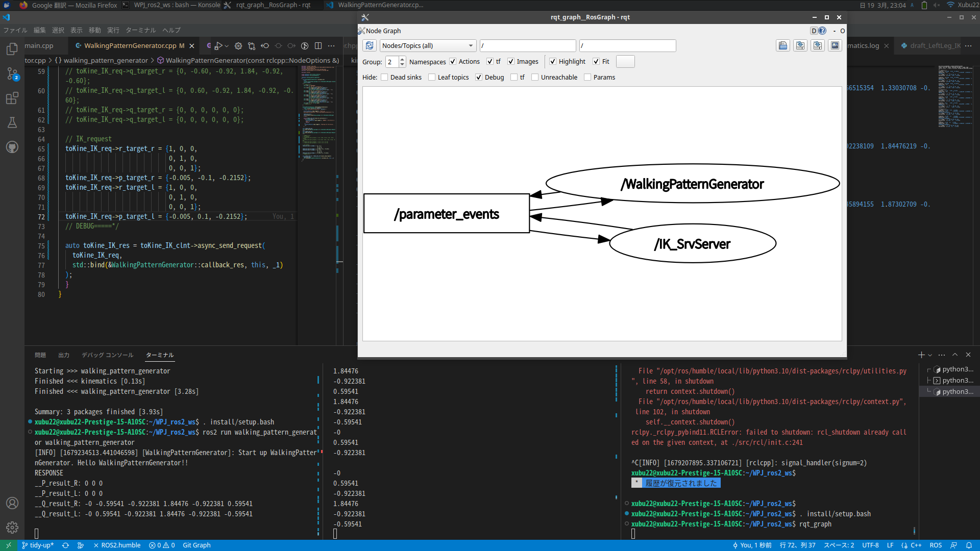Disable the Actions checkbox
The image size is (980, 551).
(x=452, y=61)
